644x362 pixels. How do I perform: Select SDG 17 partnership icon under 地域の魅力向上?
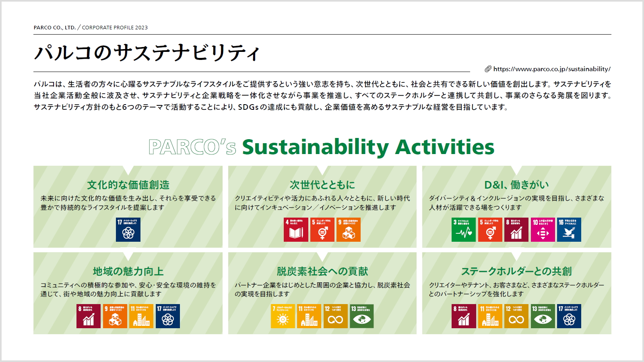tap(168, 316)
